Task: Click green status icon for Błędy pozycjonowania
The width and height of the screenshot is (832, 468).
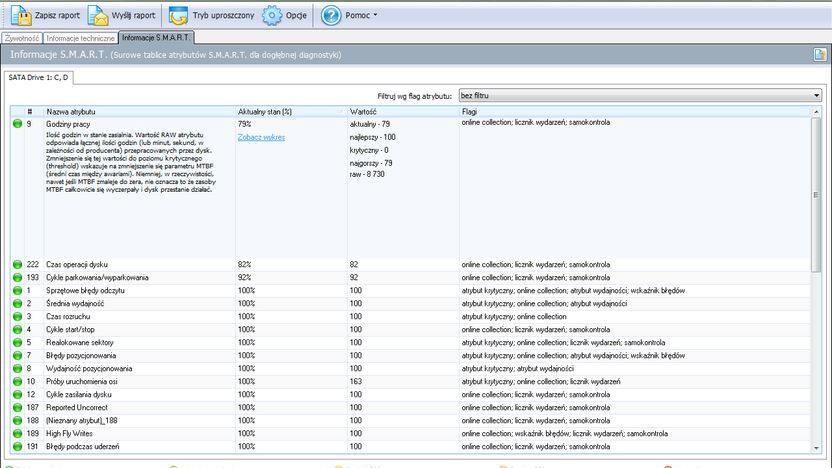Action: [18, 356]
